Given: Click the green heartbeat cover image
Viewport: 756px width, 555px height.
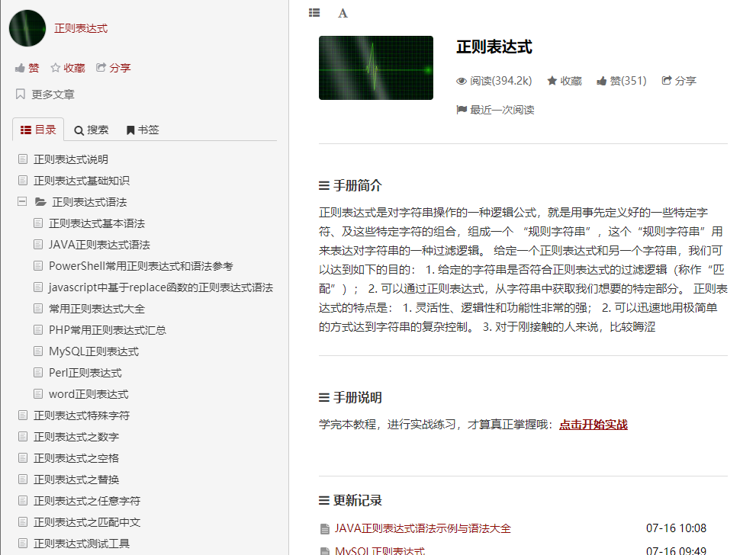Looking at the screenshot, I should pyautogui.click(x=376, y=68).
